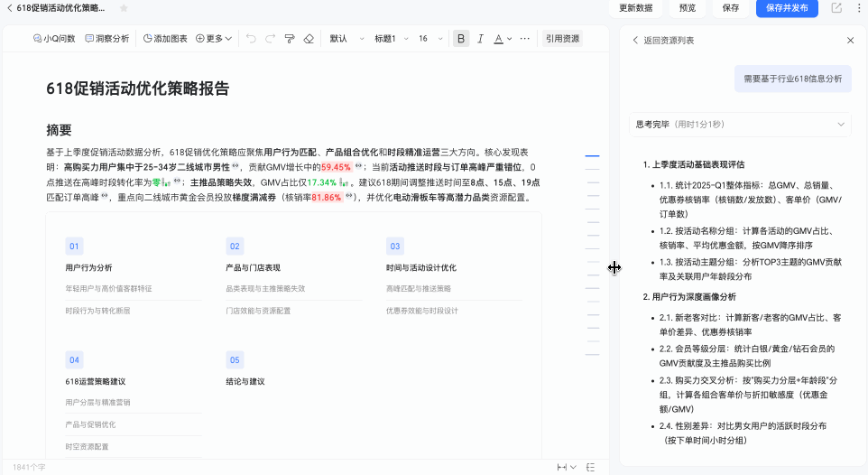868x475 pixels.
Task: Toggle italic formatting
Action: pos(480,39)
